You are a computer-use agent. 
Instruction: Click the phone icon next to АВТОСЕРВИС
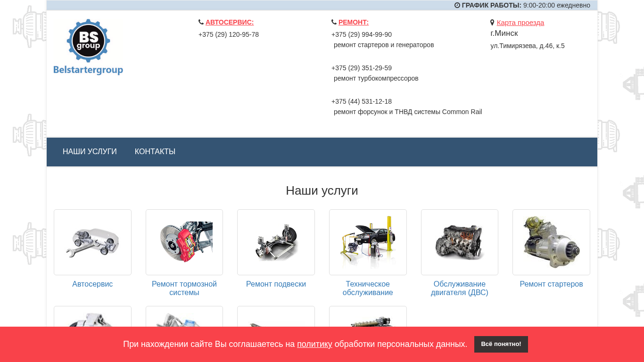[x=201, y=22]
